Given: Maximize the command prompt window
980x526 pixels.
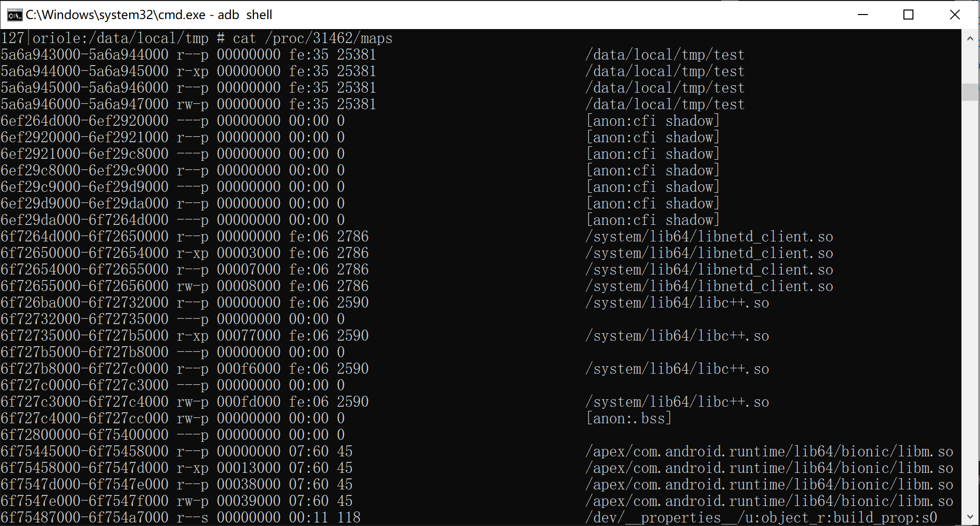Looking at the screenshot, I should pos(908,15).
